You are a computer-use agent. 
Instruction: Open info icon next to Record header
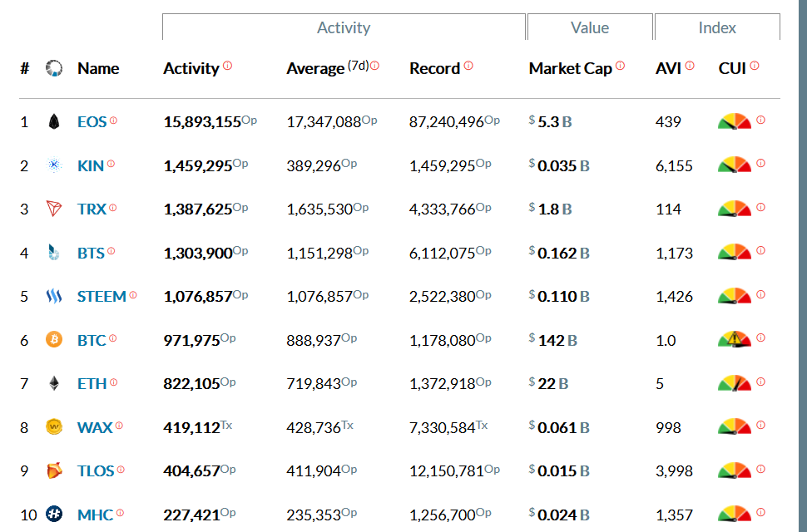(468, 66)
